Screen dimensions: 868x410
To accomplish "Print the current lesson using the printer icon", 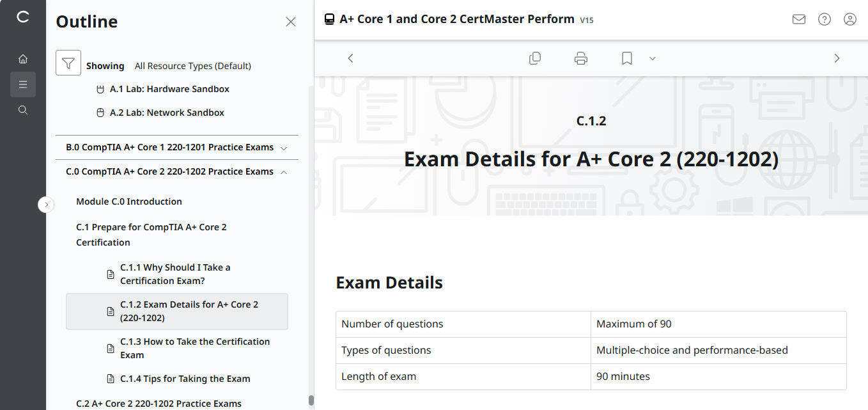I will coord(580,58).
